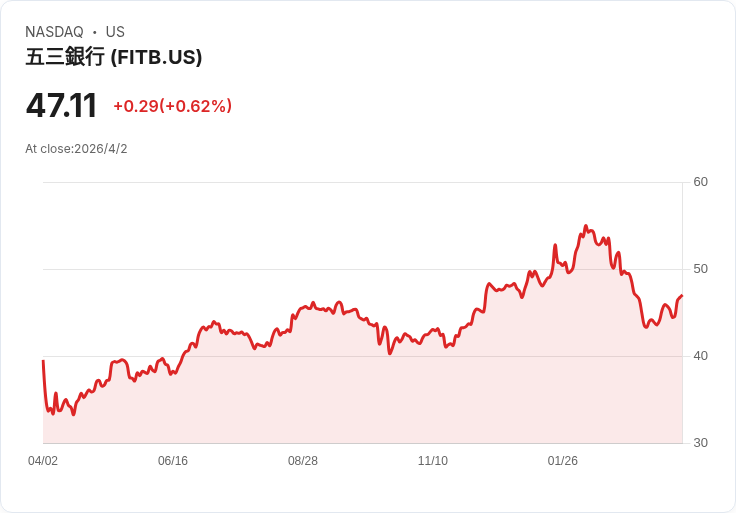Click the +0.29(+0.62%) price change
The image size is (736, 513).
coord(172,106)
